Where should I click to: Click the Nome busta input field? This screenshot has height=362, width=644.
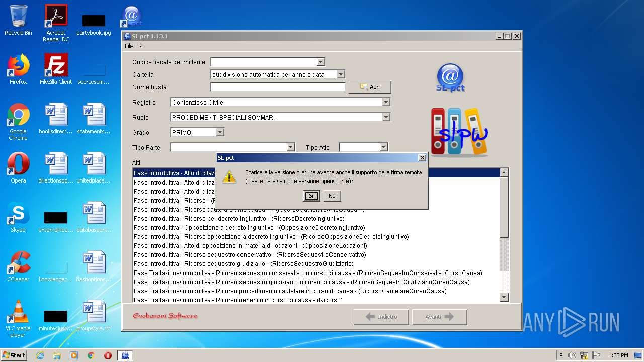[x=278, y=87]
